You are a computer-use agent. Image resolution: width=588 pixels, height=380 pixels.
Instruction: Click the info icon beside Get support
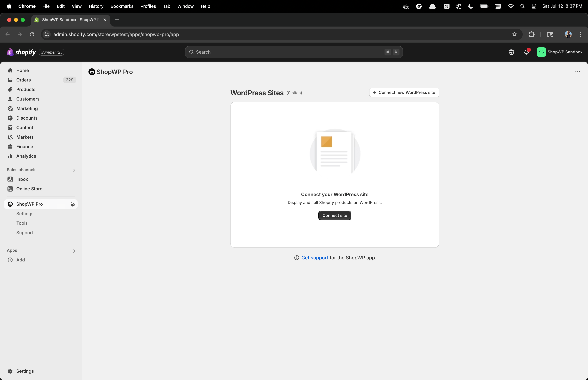[297, 258]
